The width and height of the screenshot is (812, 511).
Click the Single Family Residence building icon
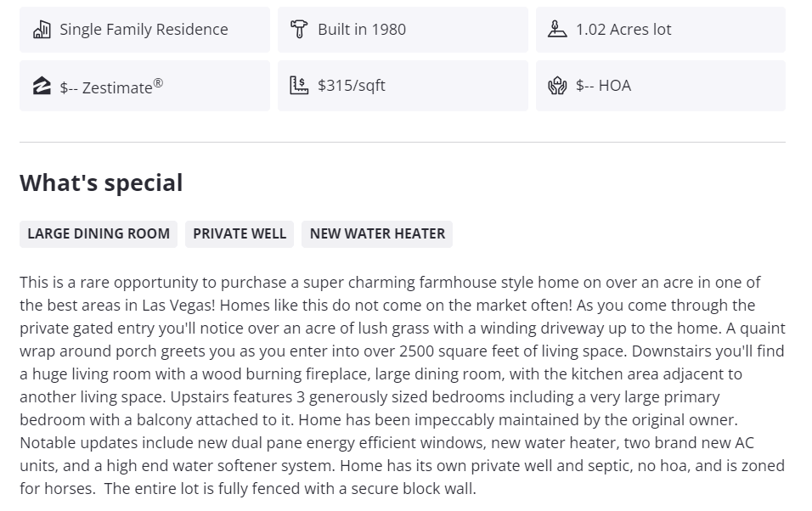coord(42,30)
